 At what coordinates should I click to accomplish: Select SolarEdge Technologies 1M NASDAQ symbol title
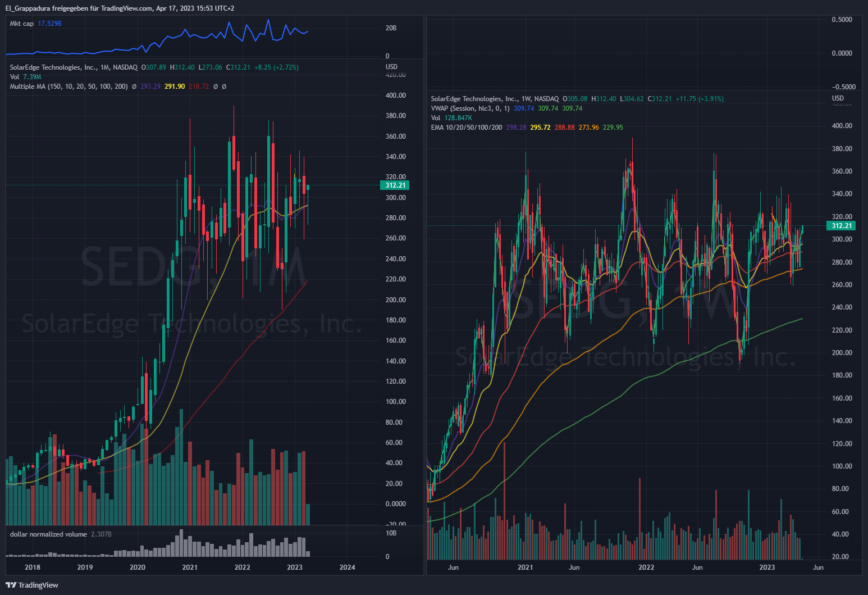click(72, 67)
